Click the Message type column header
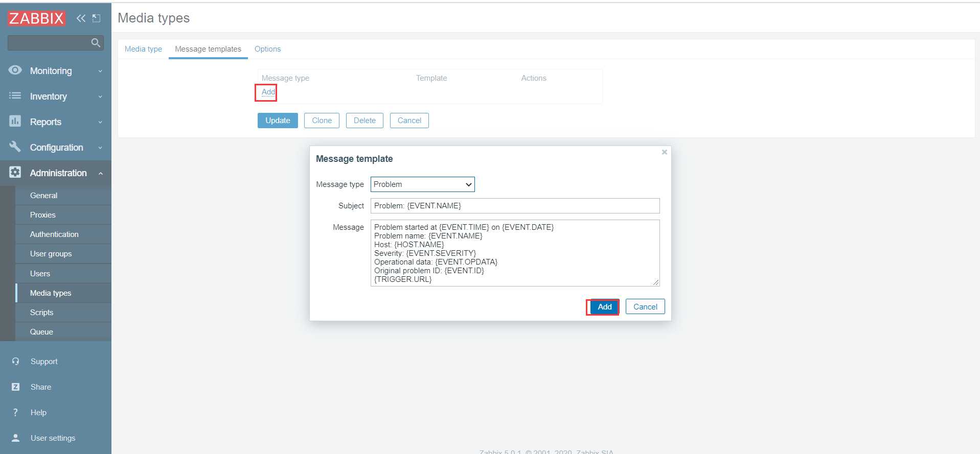The height and width of the screenshot is (454, 980). click(285, 78)
